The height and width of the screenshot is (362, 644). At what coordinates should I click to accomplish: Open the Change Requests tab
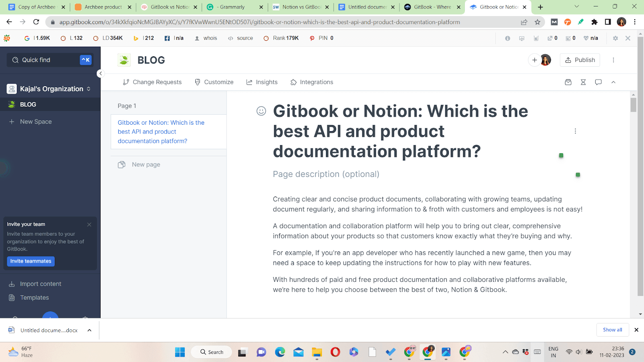152,82
